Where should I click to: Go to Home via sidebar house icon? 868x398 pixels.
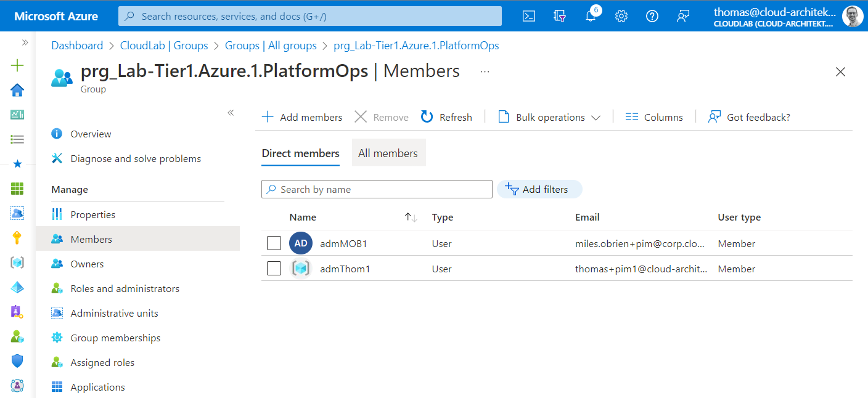17,90
